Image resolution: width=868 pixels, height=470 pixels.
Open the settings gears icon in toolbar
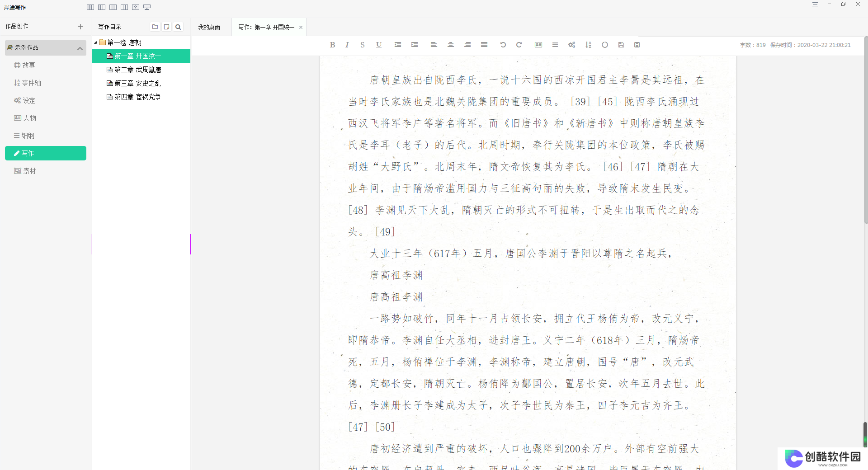click(x=572, y=45)
